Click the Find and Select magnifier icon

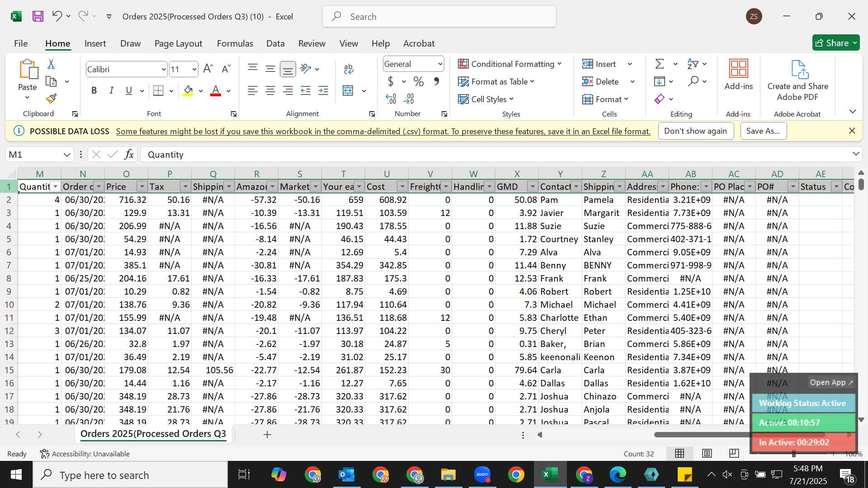pos(693,82)
